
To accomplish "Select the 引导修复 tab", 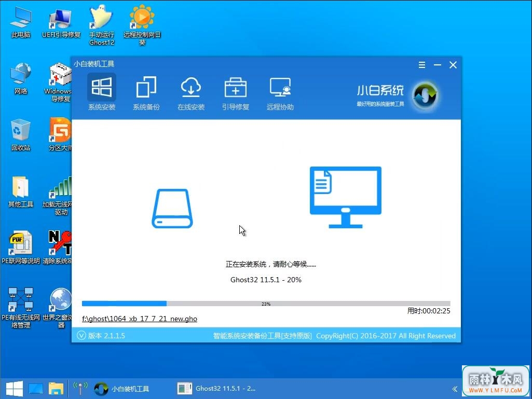I will coord(236,92).
